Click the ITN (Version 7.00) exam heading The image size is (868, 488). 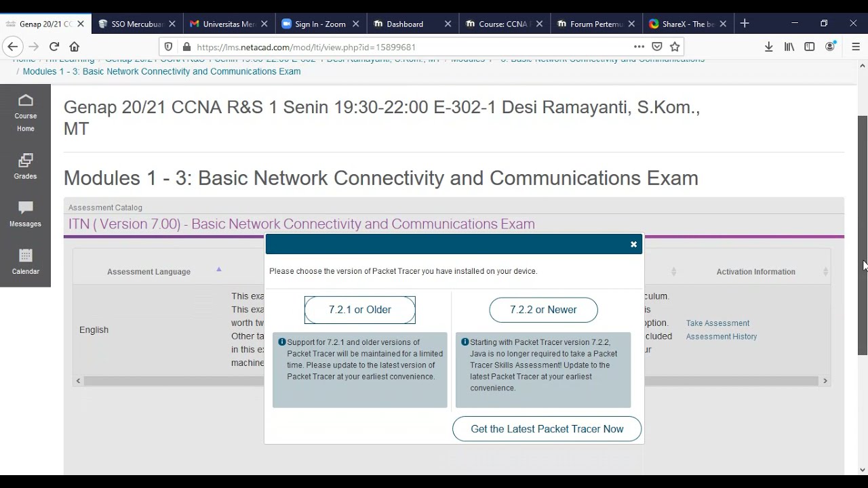tap(302, 224)
